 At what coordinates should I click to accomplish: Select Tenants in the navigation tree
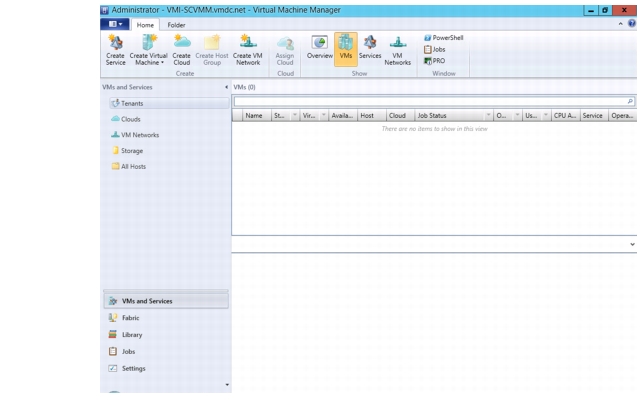pyautogui.click(x=169, y=103)
